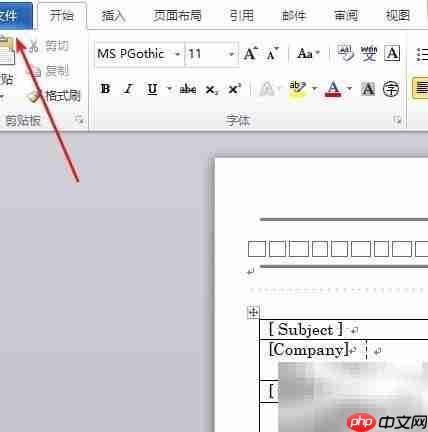The width and height of the screenshot is (428, 432).
Task: Toggle Bold formatting
Action: coord(105,89)
